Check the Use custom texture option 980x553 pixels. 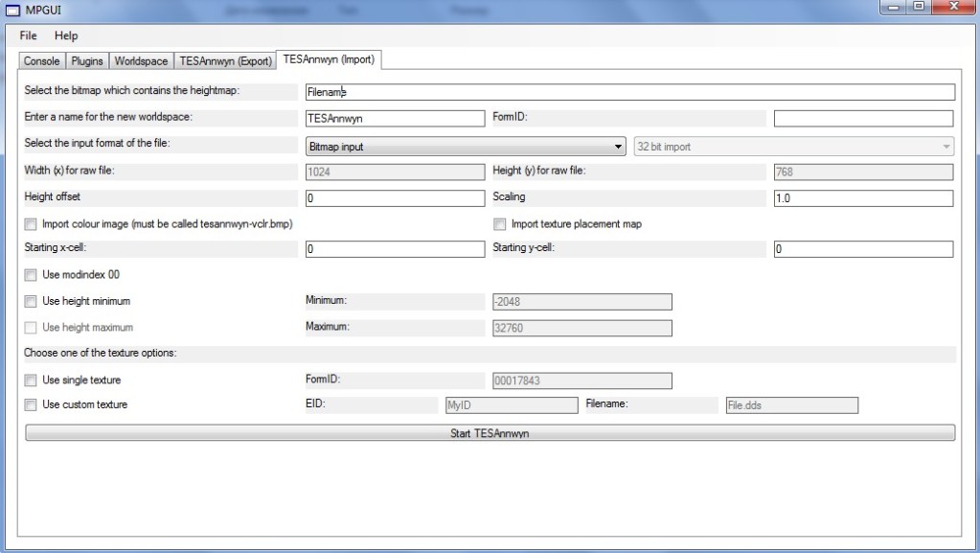coord(30,404)
